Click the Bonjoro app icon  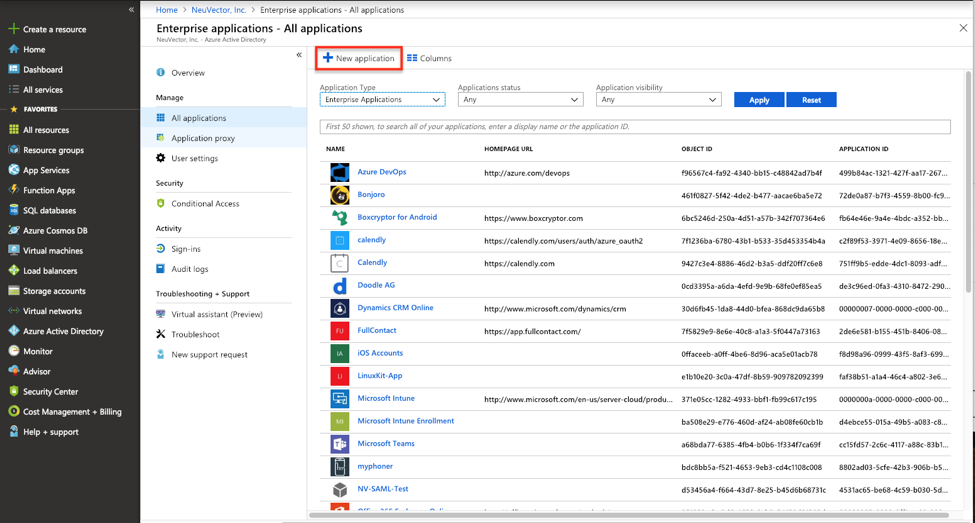pyautogui.click(x=340, y=195)
